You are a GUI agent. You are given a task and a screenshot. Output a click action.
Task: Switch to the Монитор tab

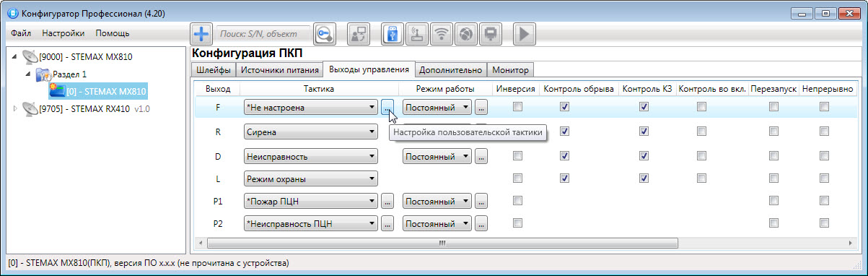(510, 70)
